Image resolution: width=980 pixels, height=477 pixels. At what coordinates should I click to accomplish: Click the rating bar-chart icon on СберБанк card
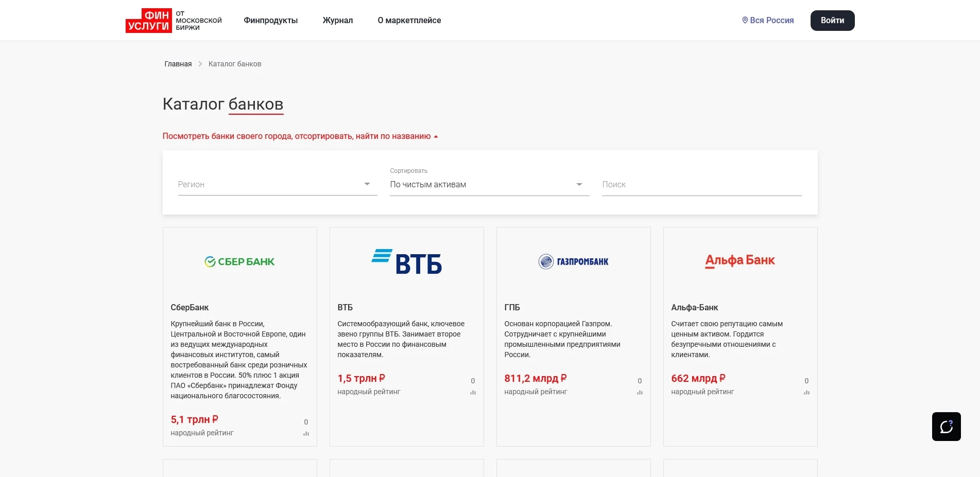(306, 434)
